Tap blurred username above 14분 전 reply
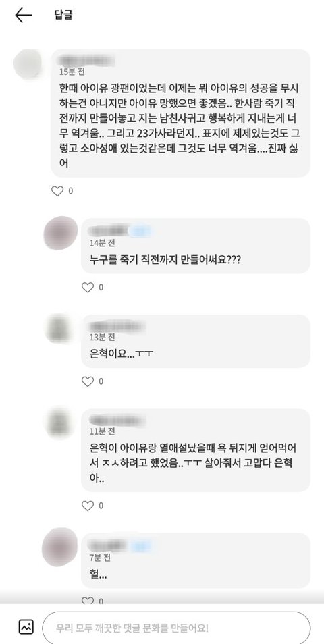This screenshot has height=644, width=324. (x=119, y=230)
